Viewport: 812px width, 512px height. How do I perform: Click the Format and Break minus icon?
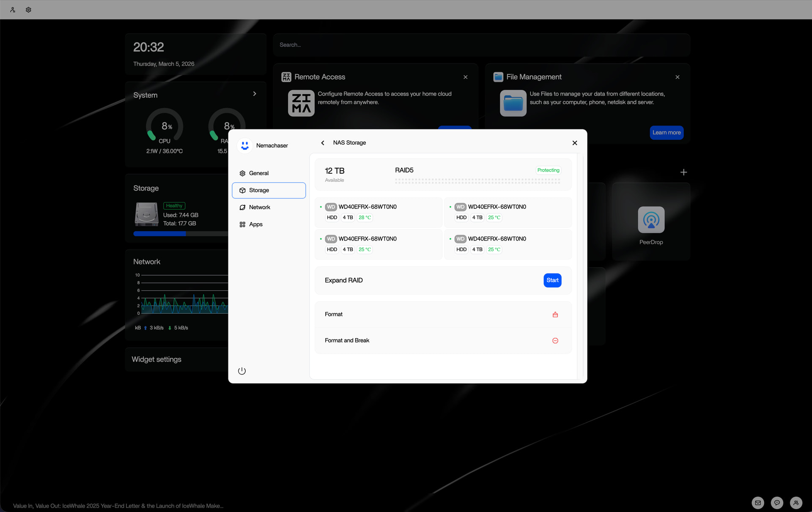(555, 341)
